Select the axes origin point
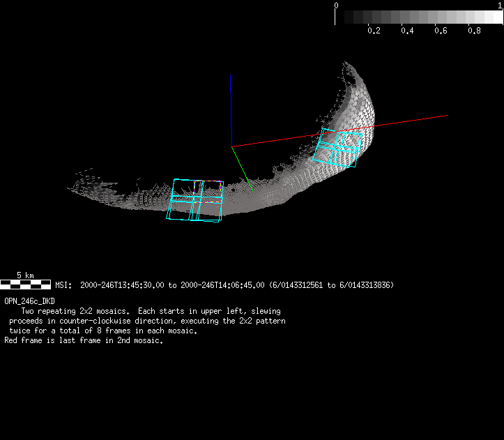 (231, 146)
